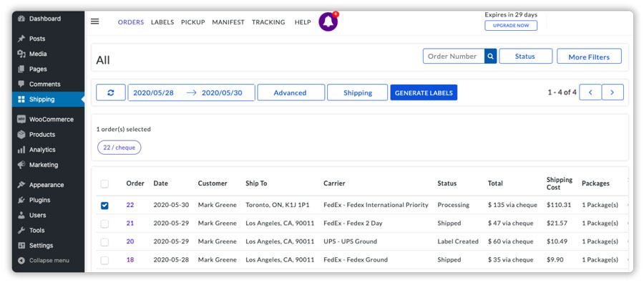This screenshot has width=644, height=283.
Task: Open Plugins in the sidebar
Action: click(48, 200)
